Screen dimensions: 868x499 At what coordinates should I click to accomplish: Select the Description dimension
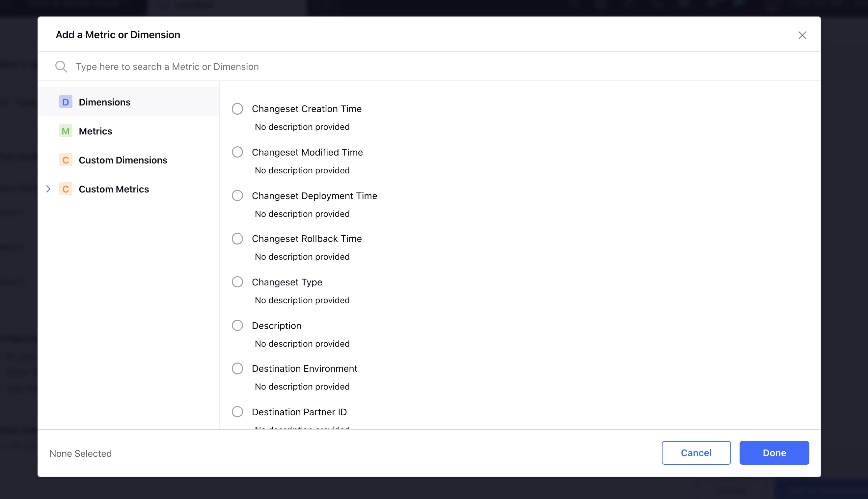coord(237,325)
